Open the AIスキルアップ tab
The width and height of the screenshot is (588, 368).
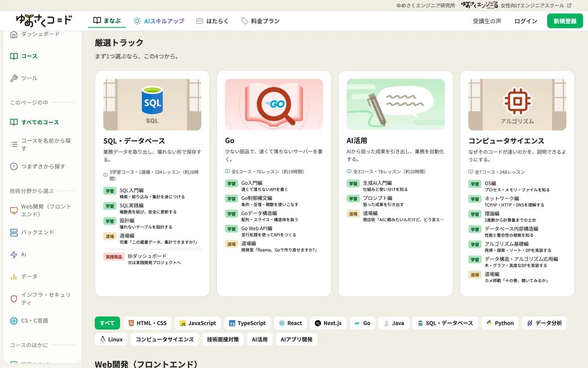click(158, 21)
